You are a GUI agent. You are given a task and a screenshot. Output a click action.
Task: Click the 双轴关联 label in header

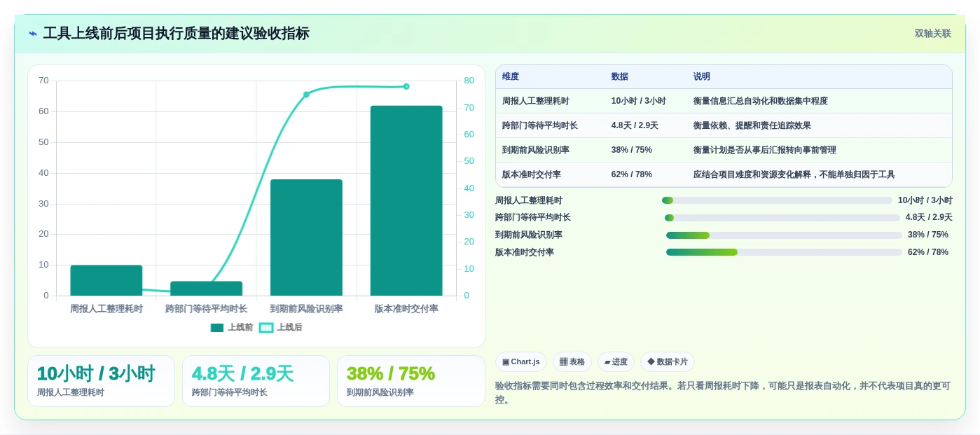point(932,34)
